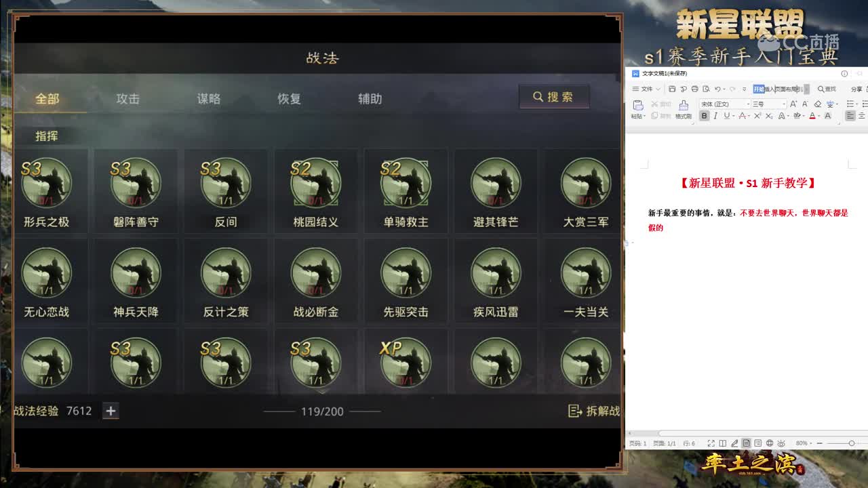The height and width of the screenshot is (488, 868).
Task: Activate the format painter (格式刷)
Action: [684, 109]
